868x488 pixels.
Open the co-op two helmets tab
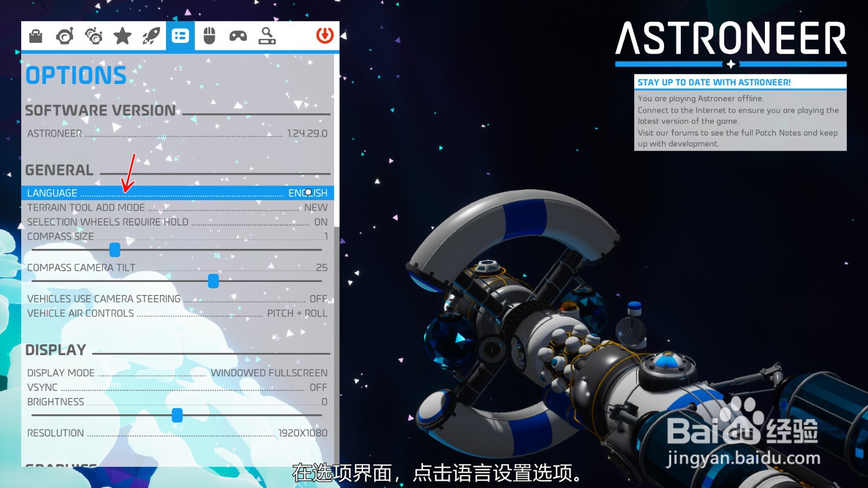click(x=94, y=36)
